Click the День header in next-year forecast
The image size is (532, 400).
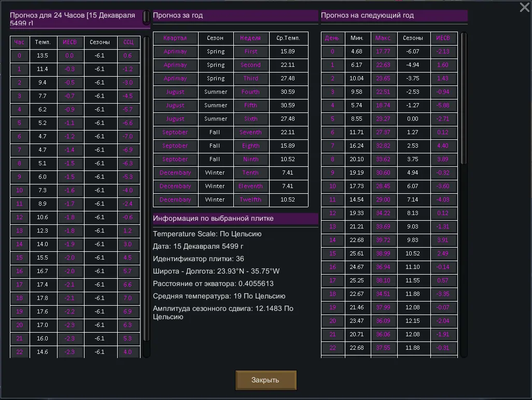tap(332, 38)
